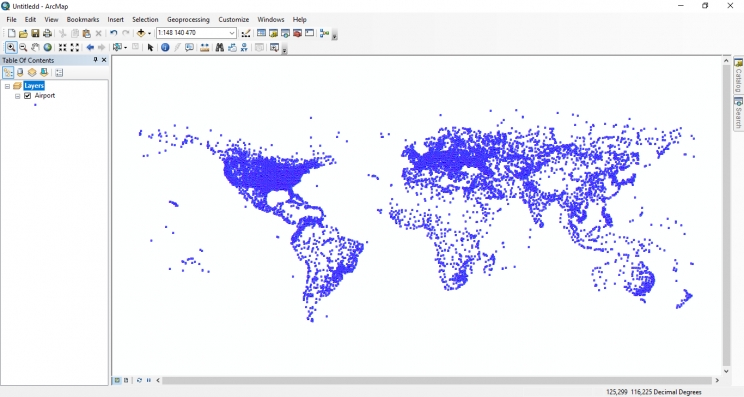Screen dimensions: 744x397
Task: Select the Measure ruler tool
Action: tap(205, 47)
